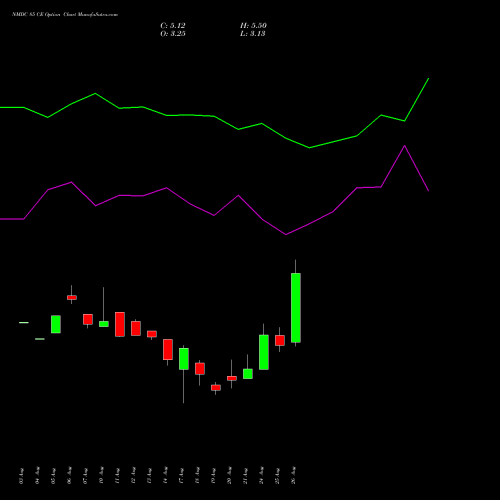Click the small red candlestick for 13 Aug
The width and height of the screenshot is (500, 500).
[x=152, y=334]
